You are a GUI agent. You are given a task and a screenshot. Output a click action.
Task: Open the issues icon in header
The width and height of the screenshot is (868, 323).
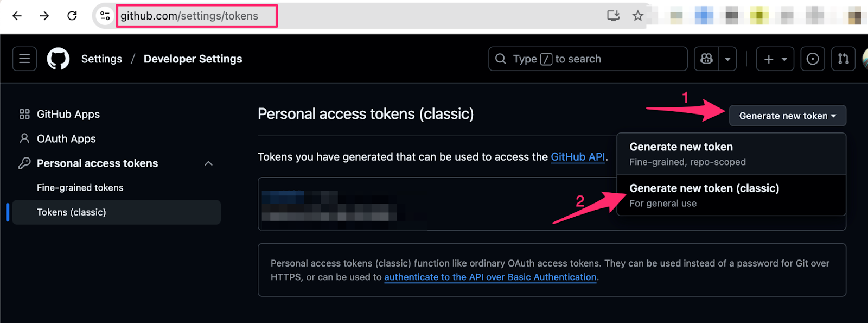click(812, 59)
